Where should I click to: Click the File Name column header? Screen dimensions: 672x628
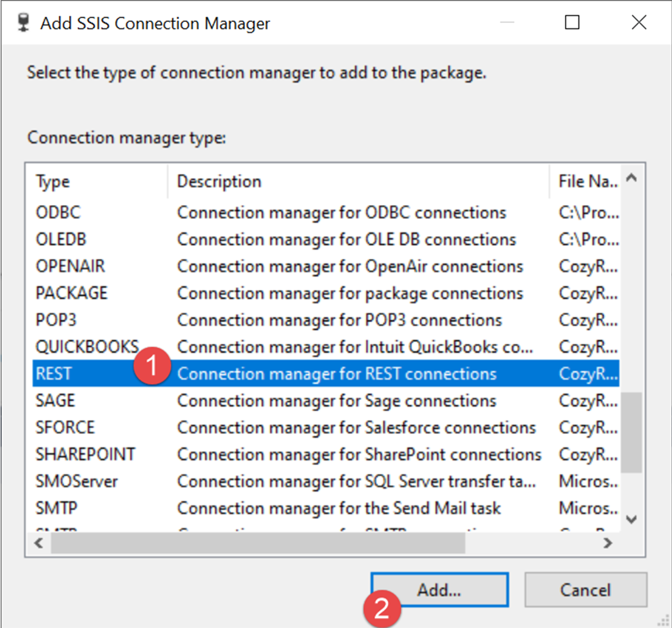click(x=587, y=182)
